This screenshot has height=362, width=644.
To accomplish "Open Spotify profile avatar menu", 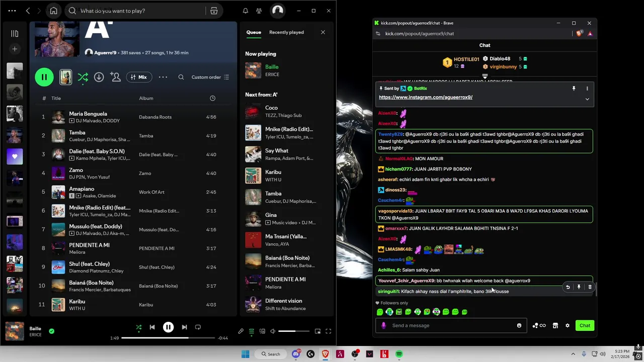I will (x=277, y=11).
